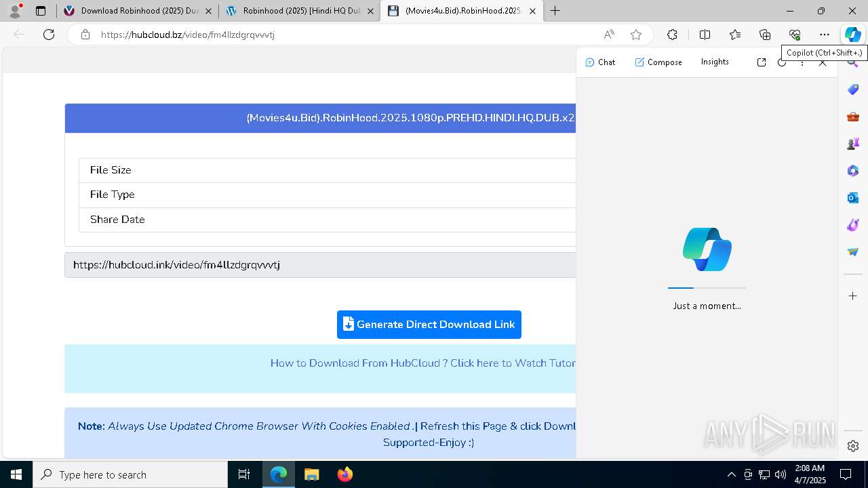Open Settings and more ellipsis menu

[x=825, y=35]
